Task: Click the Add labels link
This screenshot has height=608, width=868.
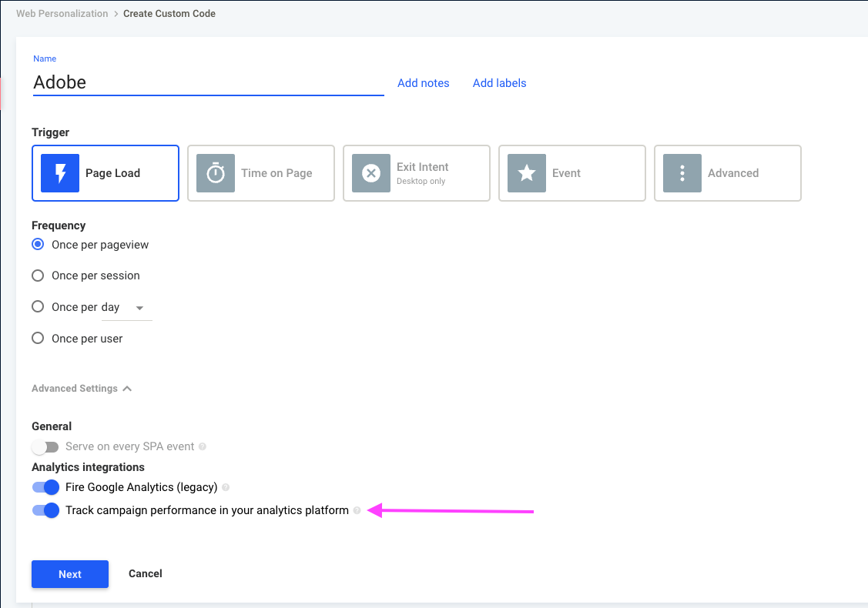Action: pos(499,83)
